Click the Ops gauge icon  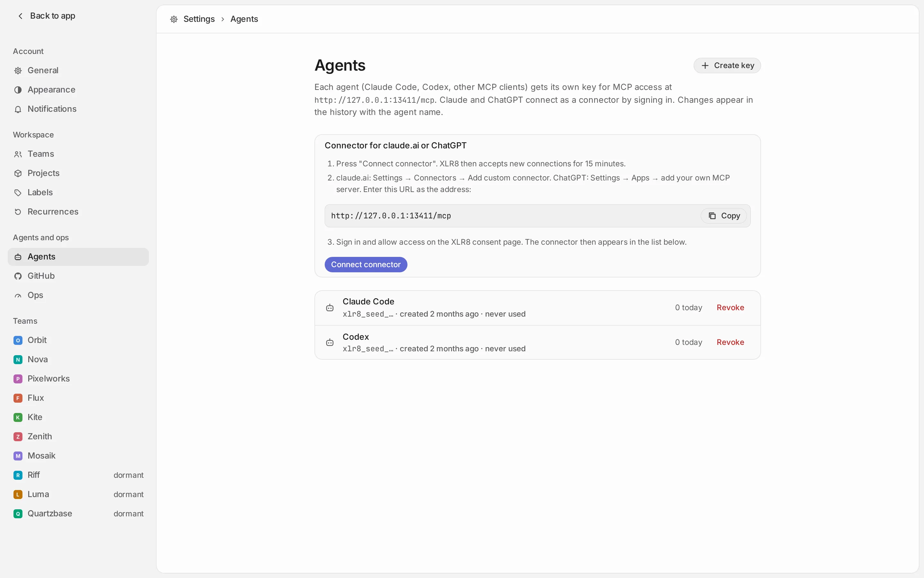click(x=18, y=295)
